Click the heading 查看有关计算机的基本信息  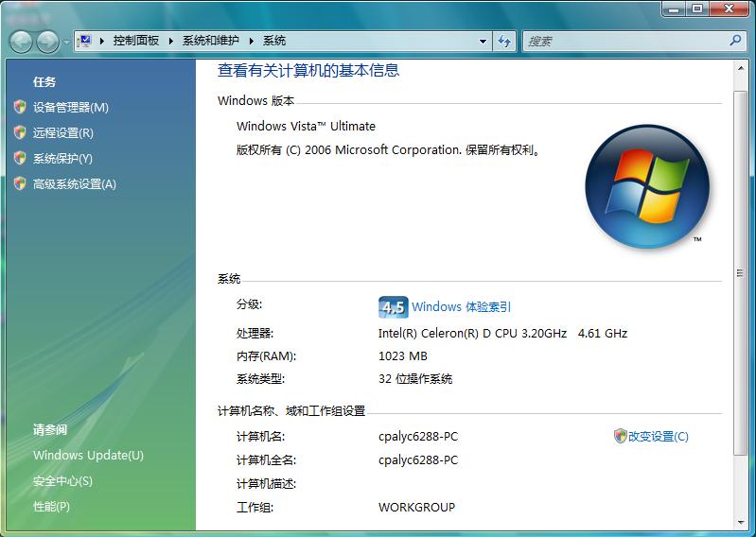pos(308,71)
